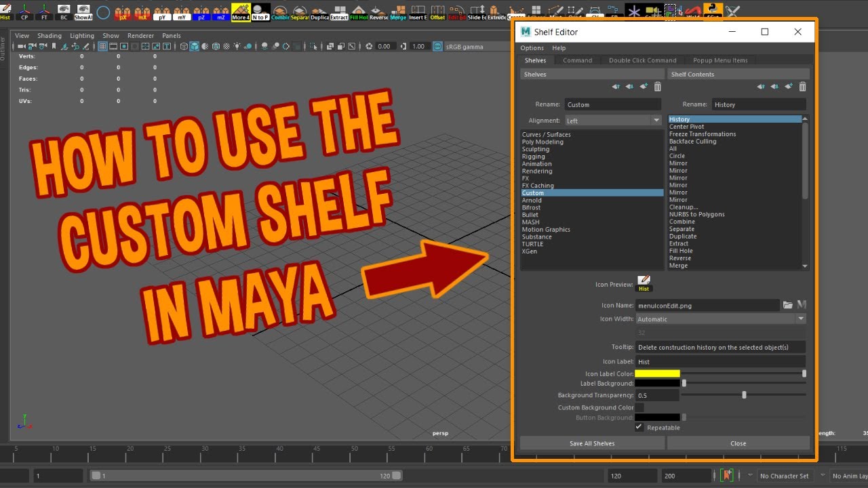Open the Icon Width Automatic dropdown
The height and width of the screenshot is (488, 868).
[720, 319]
